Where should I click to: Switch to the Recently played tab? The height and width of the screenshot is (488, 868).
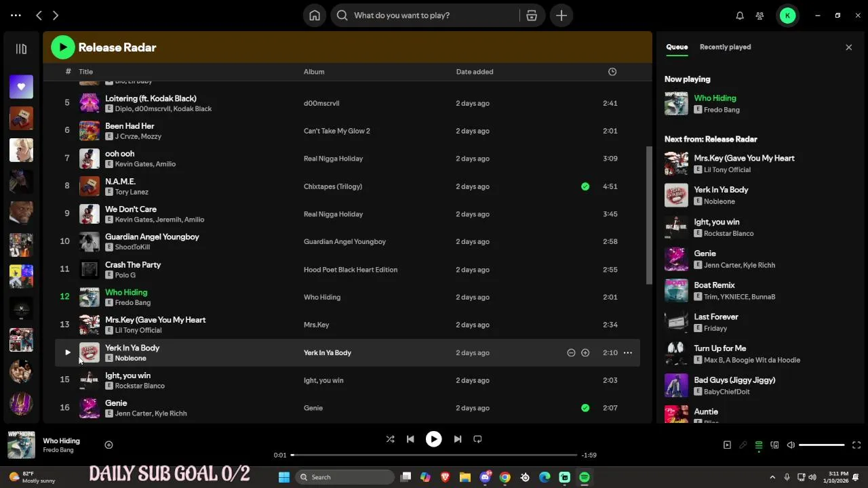pyautogui.click(x=725, y=47)
